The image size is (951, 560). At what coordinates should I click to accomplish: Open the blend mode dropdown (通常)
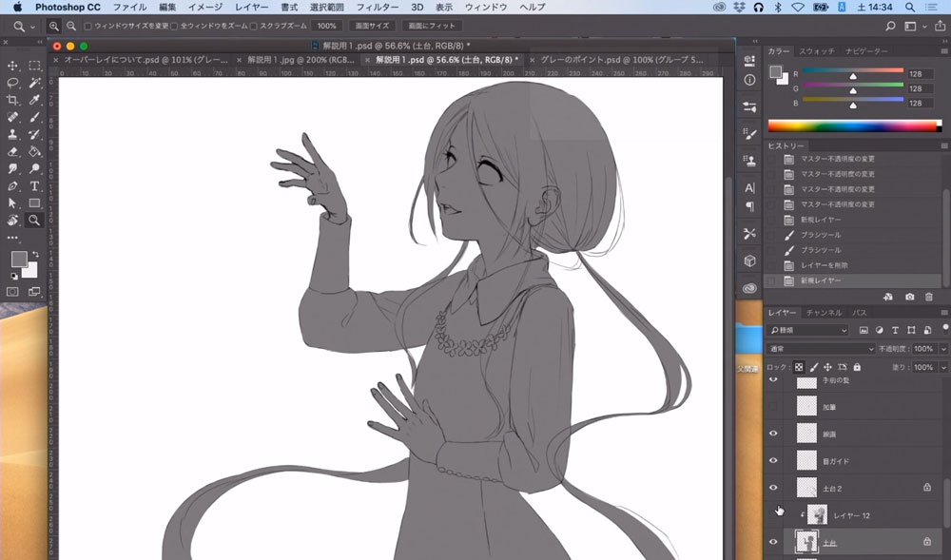coord(820,349)
